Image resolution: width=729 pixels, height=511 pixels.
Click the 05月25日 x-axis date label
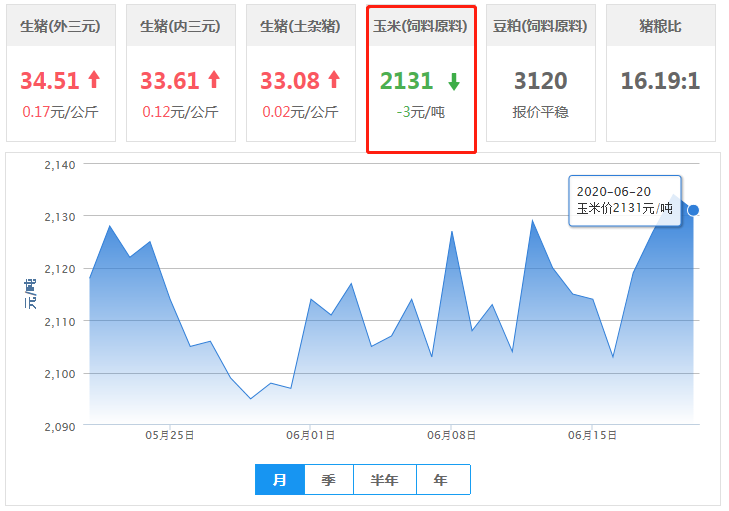pyautogui.click(x=169, y=435)
